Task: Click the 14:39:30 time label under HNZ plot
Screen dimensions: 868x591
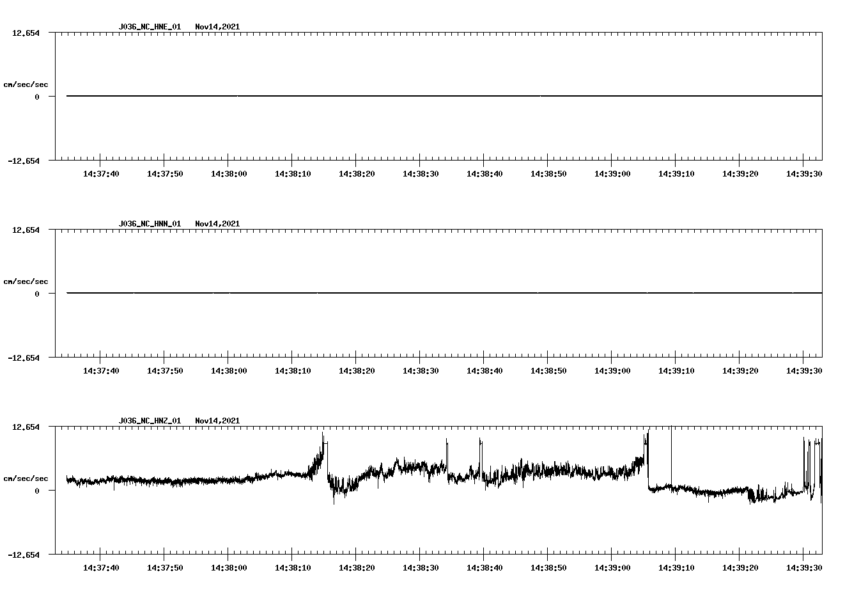Action: 804,568
